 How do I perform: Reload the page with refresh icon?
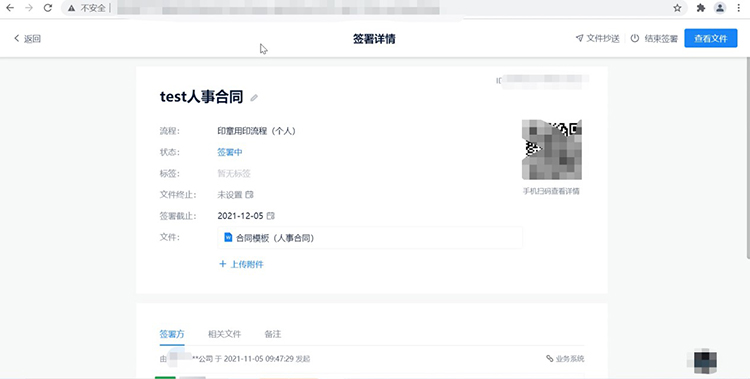coord(48,8)
